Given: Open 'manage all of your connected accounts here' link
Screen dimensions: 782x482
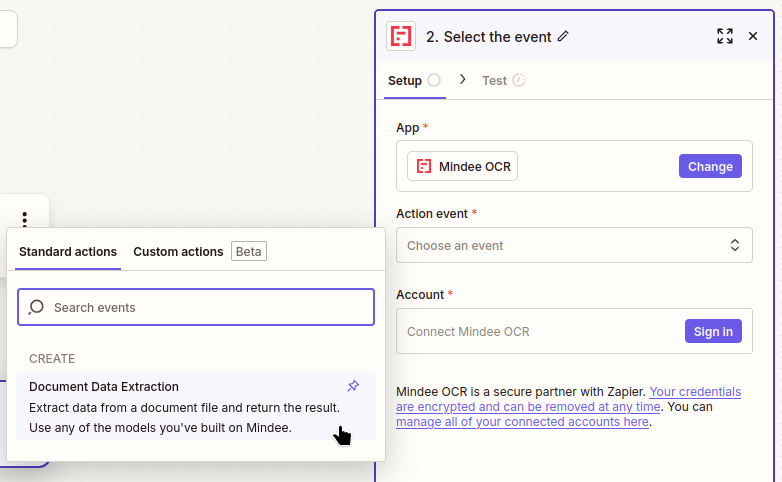Looking at the screenshot, I should [x=523, y=422].
